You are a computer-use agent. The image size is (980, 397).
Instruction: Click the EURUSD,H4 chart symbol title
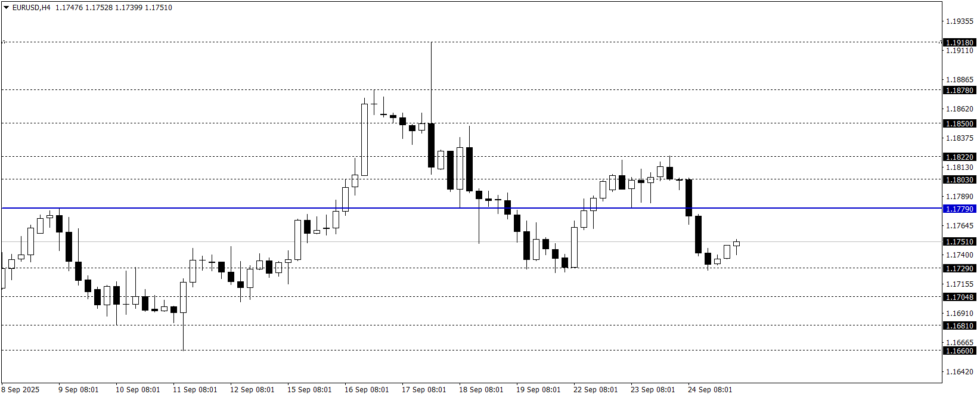click(31, 8)
